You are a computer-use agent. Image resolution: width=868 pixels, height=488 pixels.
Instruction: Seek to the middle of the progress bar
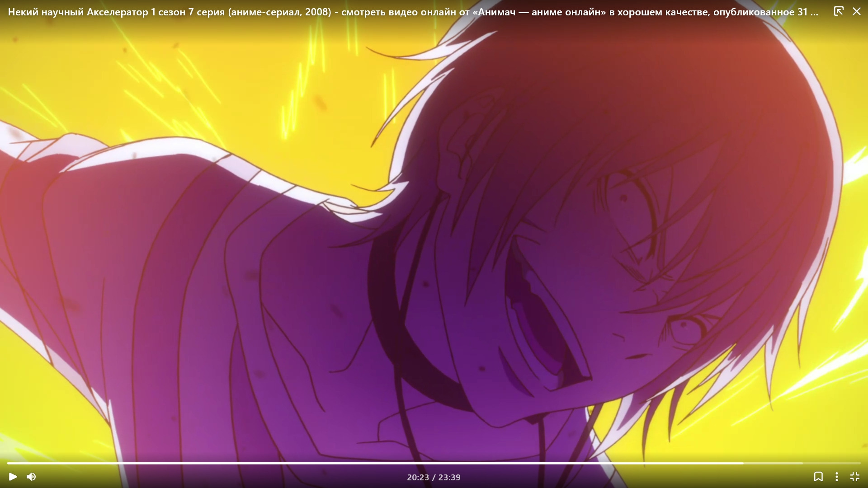click(x=434, y=463)
